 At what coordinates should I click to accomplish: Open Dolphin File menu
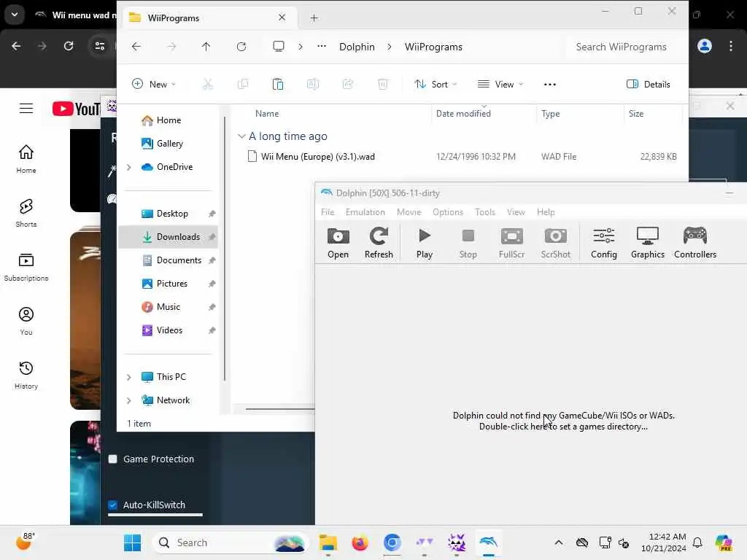328,212
